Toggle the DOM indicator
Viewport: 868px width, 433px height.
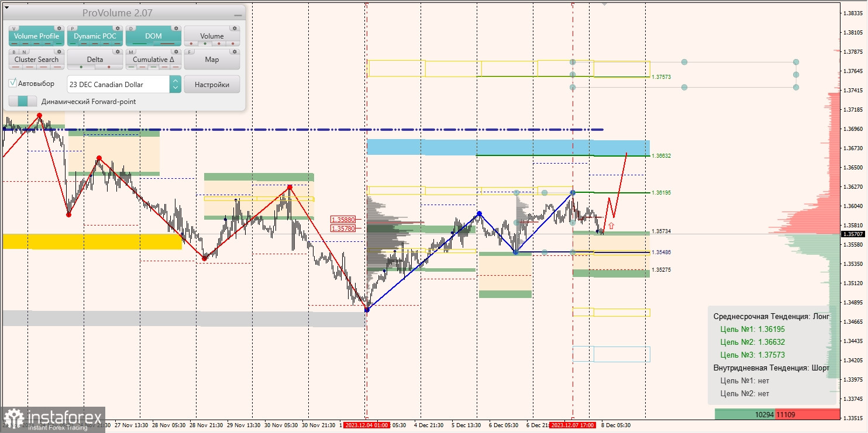(153, 36)
